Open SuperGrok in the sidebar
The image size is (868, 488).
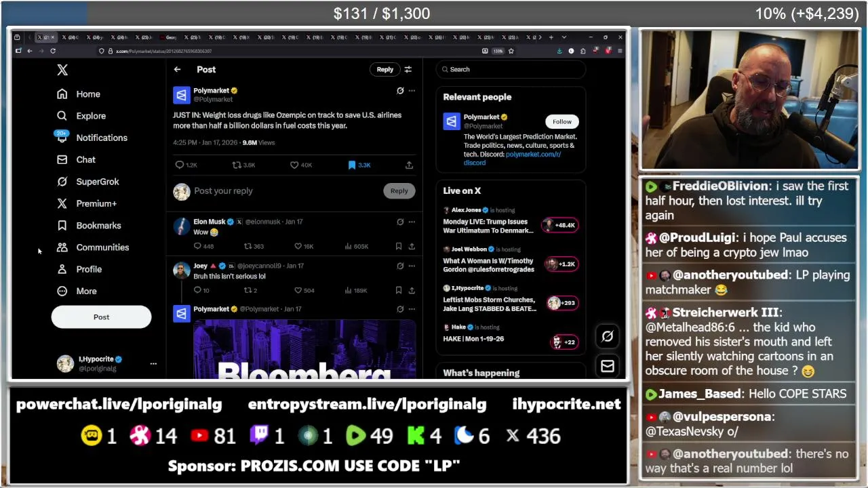pyautogui.click(x=88, y=182)
